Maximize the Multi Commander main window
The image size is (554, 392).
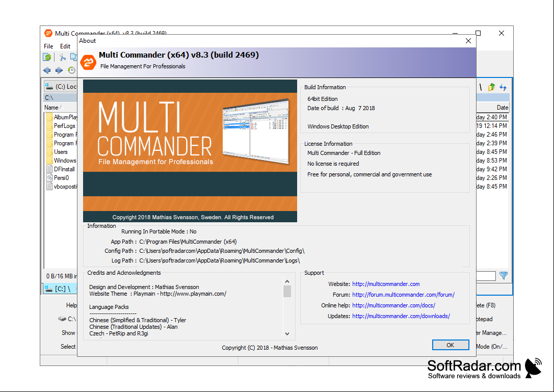click(478, 33)
